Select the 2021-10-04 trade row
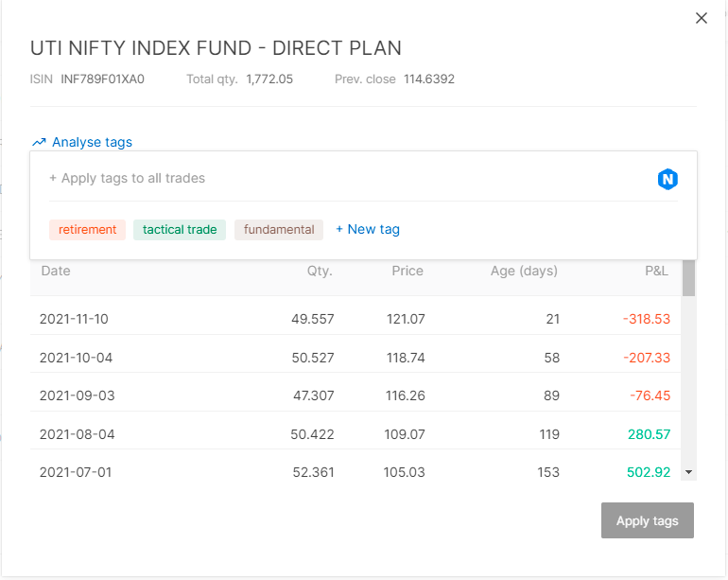This screenshot has height=580, width=728. click(355, 358)
